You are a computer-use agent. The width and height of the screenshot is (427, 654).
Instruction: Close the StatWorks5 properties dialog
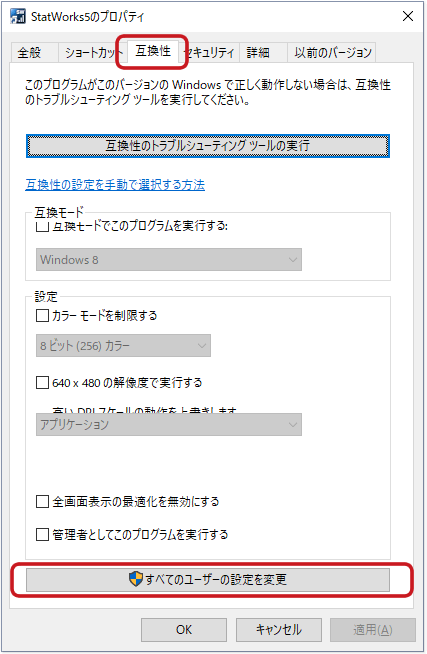click(x=407, y=16)
